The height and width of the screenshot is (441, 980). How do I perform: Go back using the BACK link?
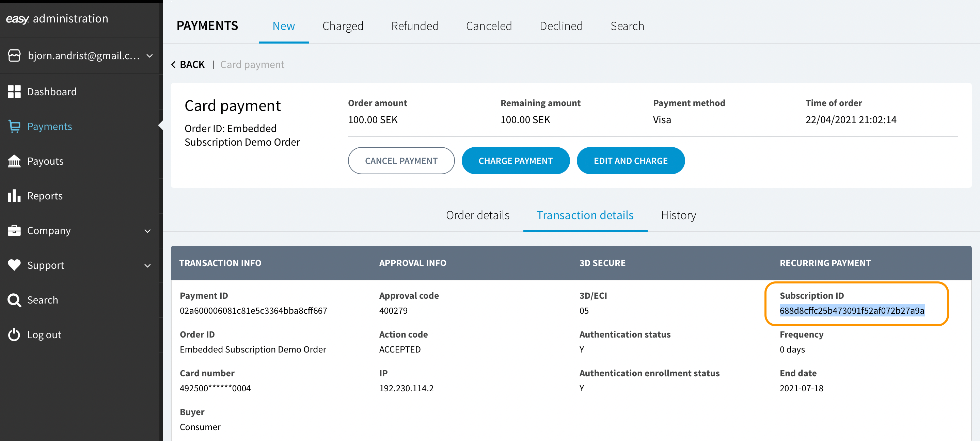pyautogui.click(x=188, y=65)
